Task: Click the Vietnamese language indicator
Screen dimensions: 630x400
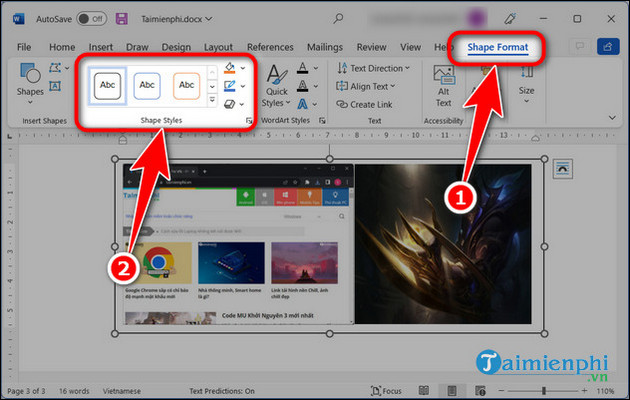Action: [122, 391]
